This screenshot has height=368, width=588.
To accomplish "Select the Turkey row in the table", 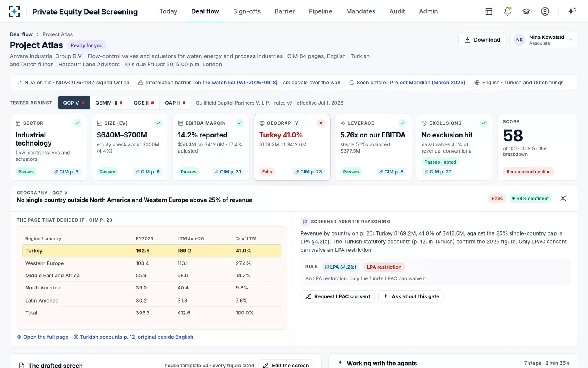I will [152, 251].
